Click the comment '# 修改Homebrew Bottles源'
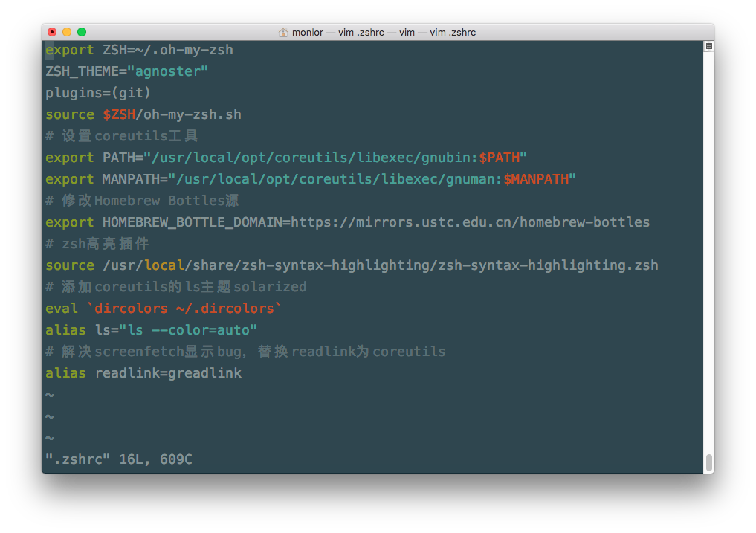Viewport: 756px width, 533px height. pos(142,201)
